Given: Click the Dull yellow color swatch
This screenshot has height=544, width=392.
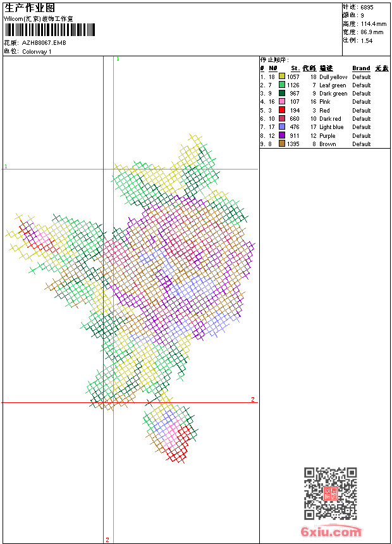Looking at the screenshot, I should pyautogui.click(x=282, y=77).
